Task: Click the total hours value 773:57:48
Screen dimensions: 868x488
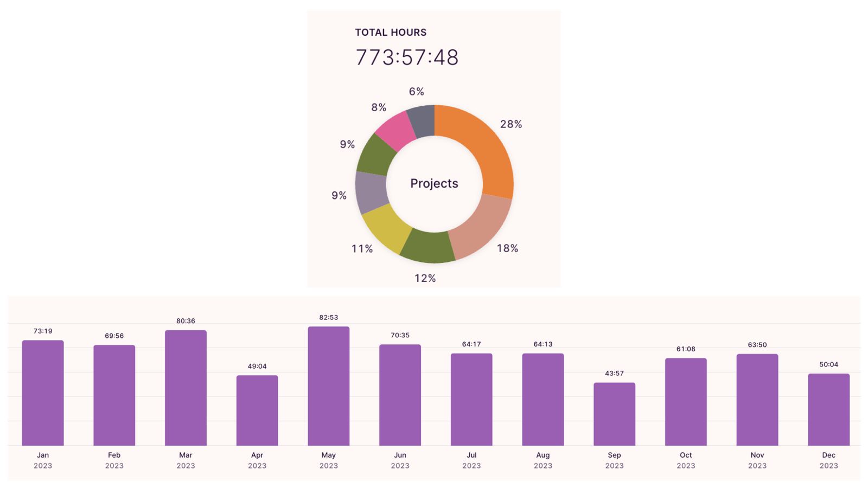Action: coord(407,57)
